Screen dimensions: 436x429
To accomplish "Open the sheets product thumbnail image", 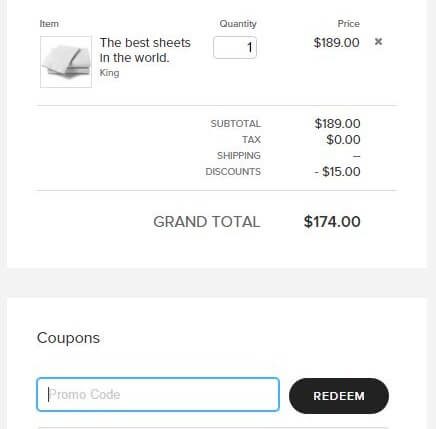I will point(66,62).
